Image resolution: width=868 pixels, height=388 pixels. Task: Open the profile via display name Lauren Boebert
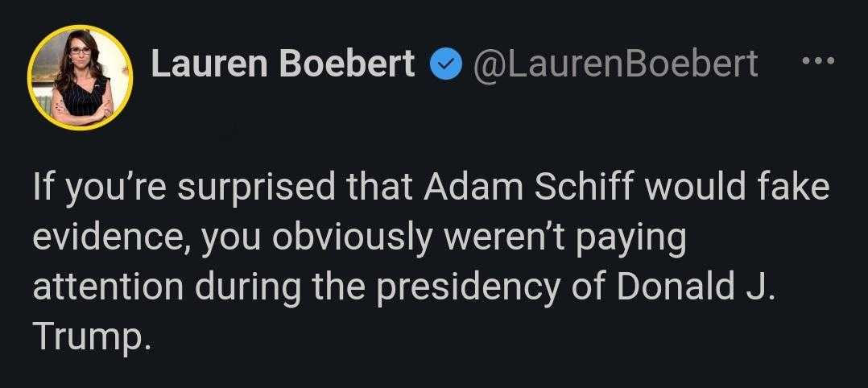coord(283,64)
